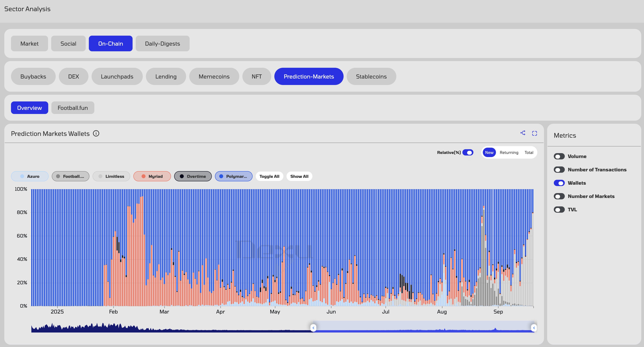Toggle Limitless legend series
The width and height of the screenshot is (644, 347).
(x=111, y=176)
